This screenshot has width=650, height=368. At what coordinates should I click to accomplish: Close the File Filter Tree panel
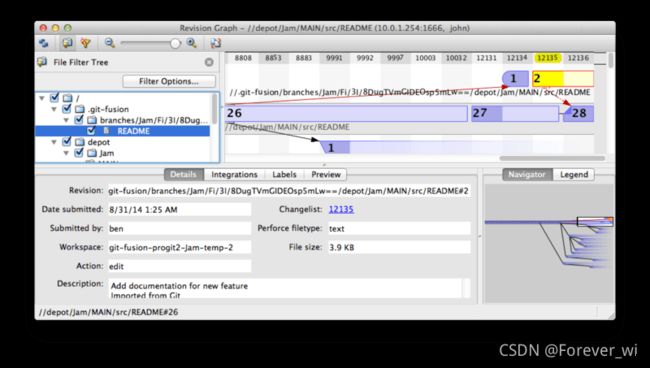[209, 62]
